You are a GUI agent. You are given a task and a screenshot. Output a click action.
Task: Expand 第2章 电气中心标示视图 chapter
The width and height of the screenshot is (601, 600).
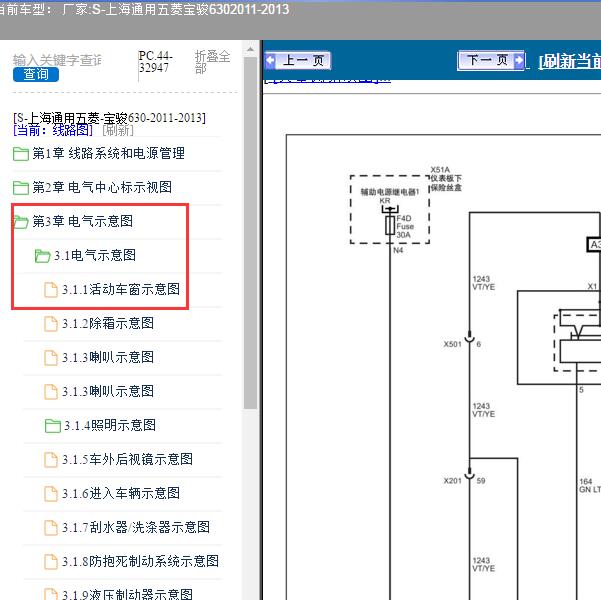(102, 187)
